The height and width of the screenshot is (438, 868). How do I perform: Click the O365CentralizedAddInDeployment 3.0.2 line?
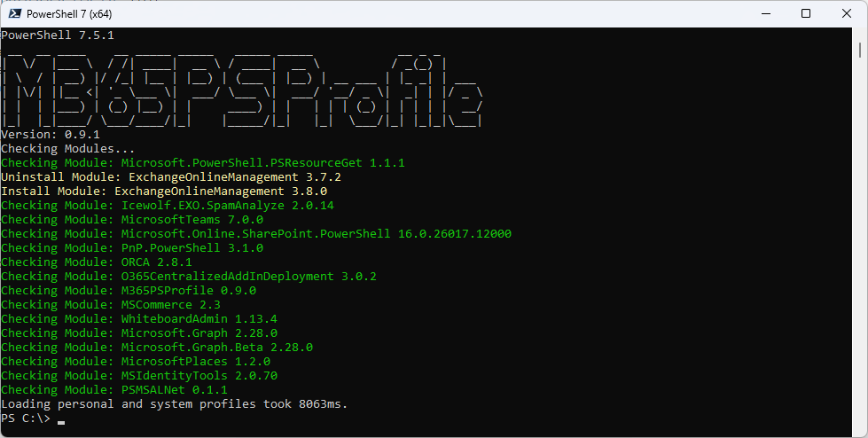tap(189, 277)
